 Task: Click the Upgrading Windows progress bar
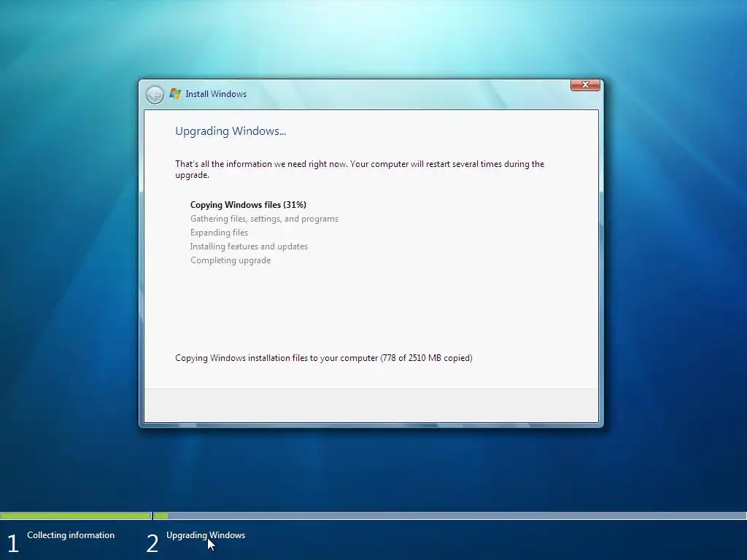pos(449,516)
